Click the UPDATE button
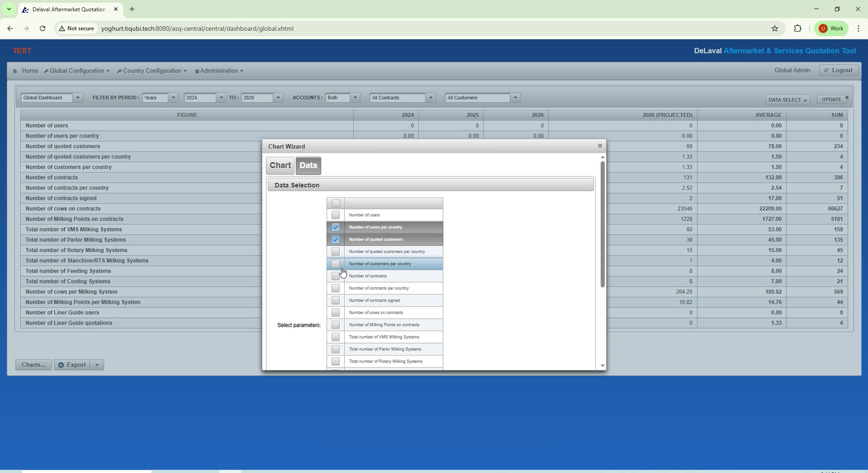868x473 pixels. click(x=831, y=99)
